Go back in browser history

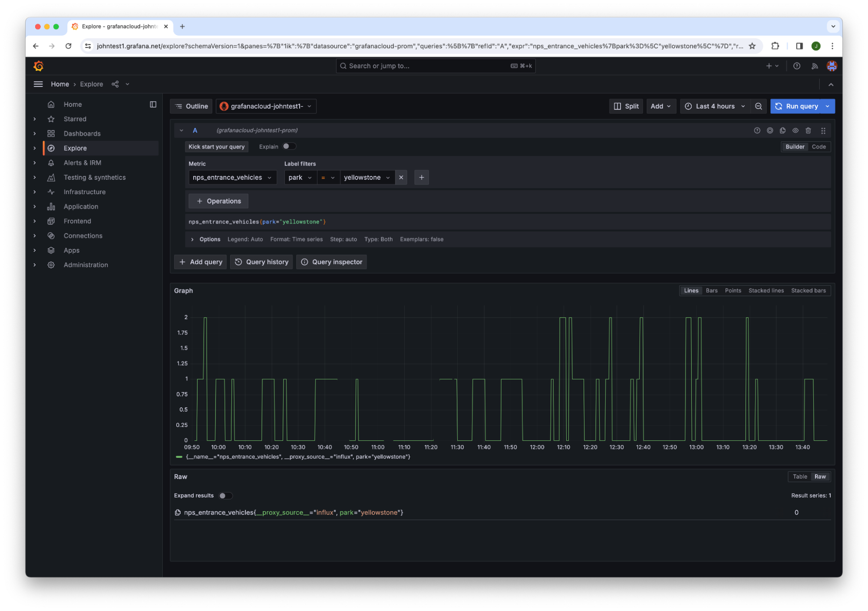36,46
